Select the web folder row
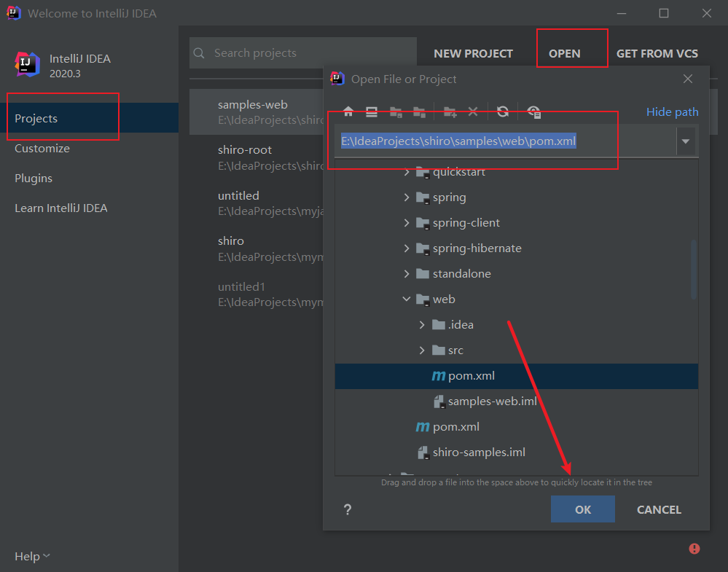Image resolution: width=728 pixels, height=572 pixels. 516,299
